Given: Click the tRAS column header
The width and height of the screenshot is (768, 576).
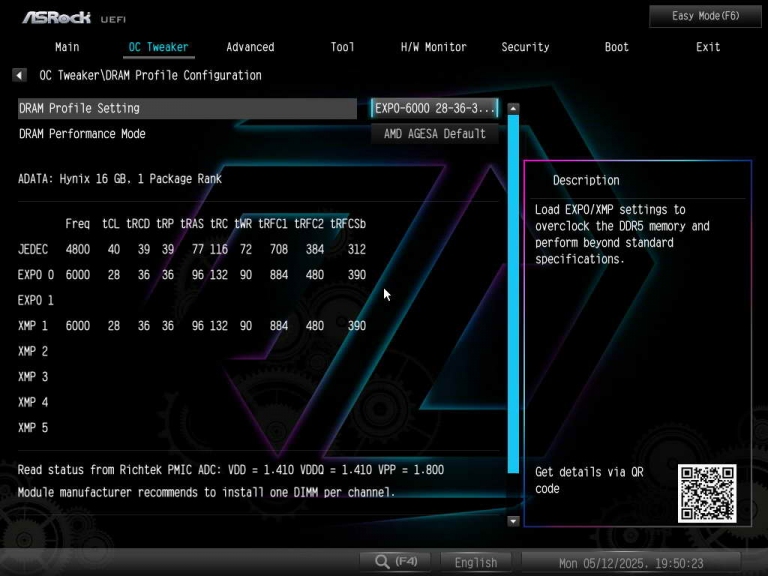Looking at the screenshot, I should click(x=192, y=224).
